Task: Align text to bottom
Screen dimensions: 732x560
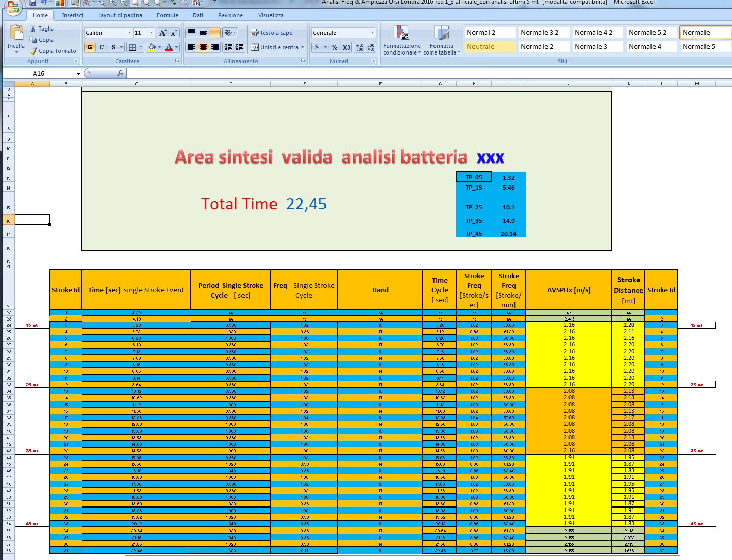Action: (x=215, y=33)
